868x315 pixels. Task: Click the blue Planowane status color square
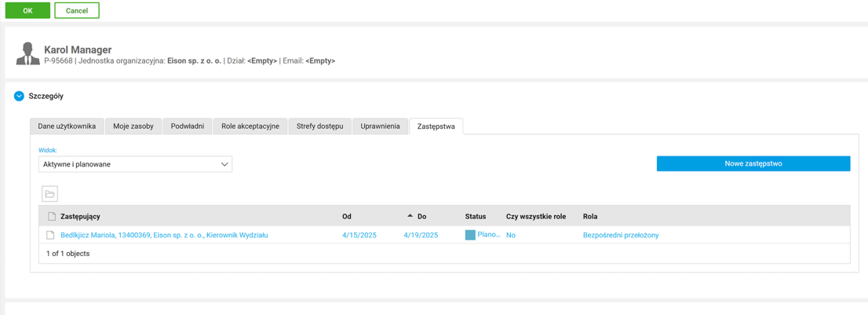(x=470, y=235)
